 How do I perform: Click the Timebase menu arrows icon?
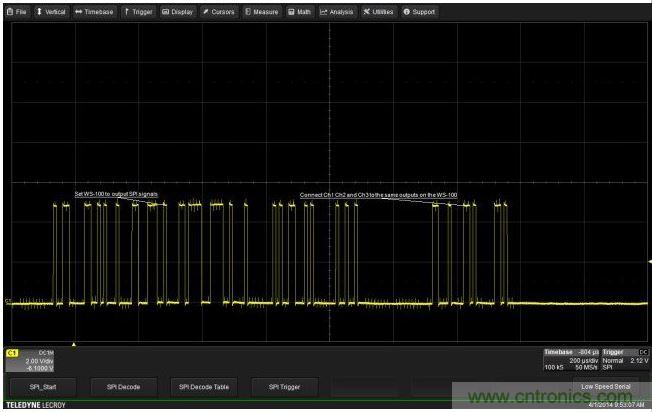79,12
